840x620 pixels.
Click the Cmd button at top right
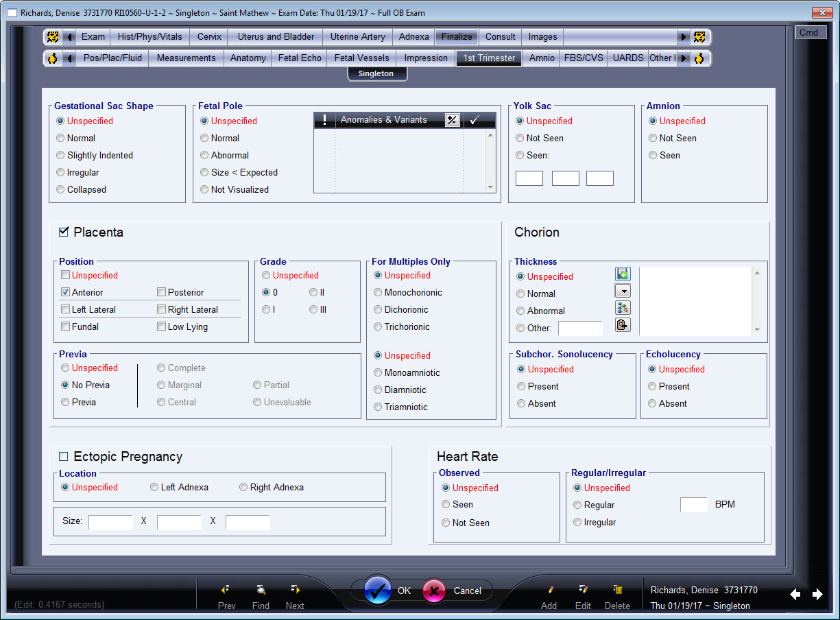pyautogui.click(x=809, y=32)
